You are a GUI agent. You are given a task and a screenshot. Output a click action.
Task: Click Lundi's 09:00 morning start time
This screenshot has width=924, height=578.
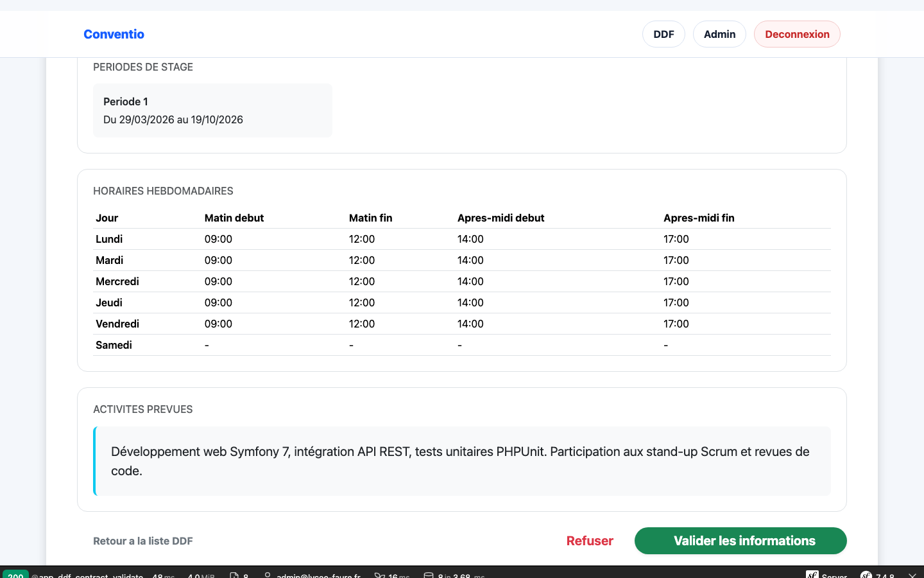click(218, 239)
